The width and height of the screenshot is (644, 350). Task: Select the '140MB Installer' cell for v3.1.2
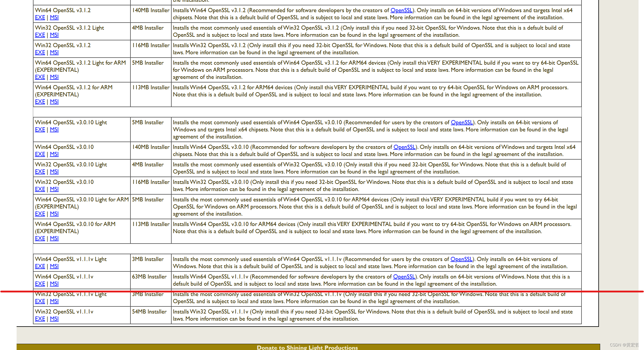coord(151,14)
